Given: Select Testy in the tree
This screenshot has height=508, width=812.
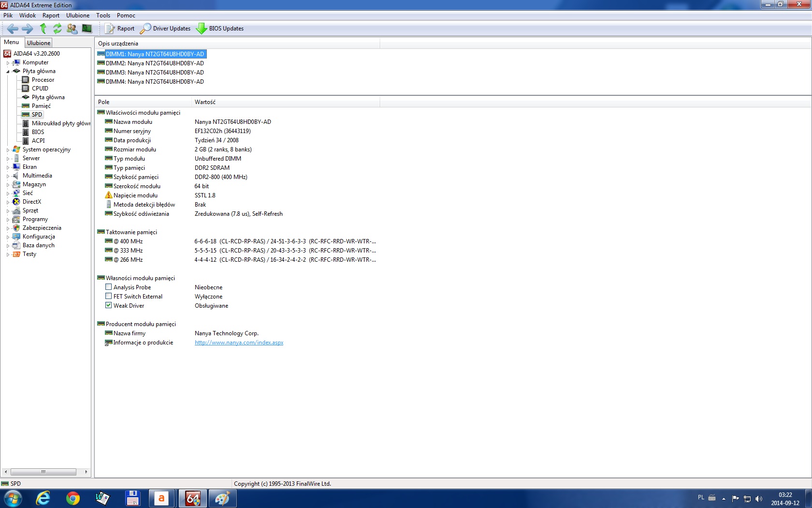Looking at the screenshot, I should click(29, 254).
